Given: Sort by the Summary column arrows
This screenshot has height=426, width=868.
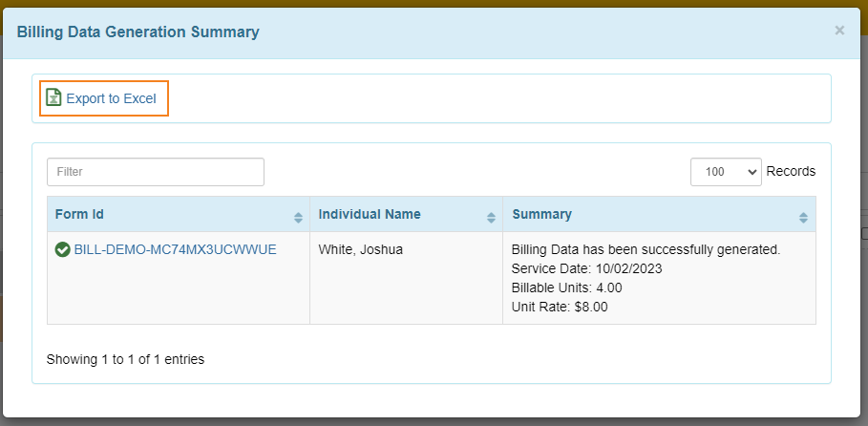Looking at the screenshot, I should pyautogui.click(x=803, y=218).
